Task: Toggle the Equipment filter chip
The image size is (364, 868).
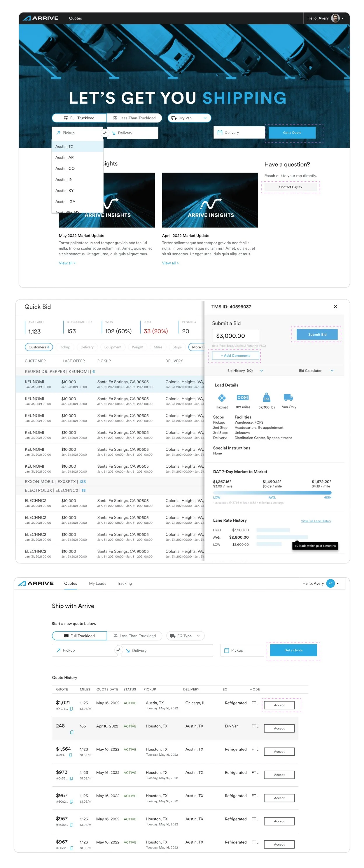Action: [113, 347]
